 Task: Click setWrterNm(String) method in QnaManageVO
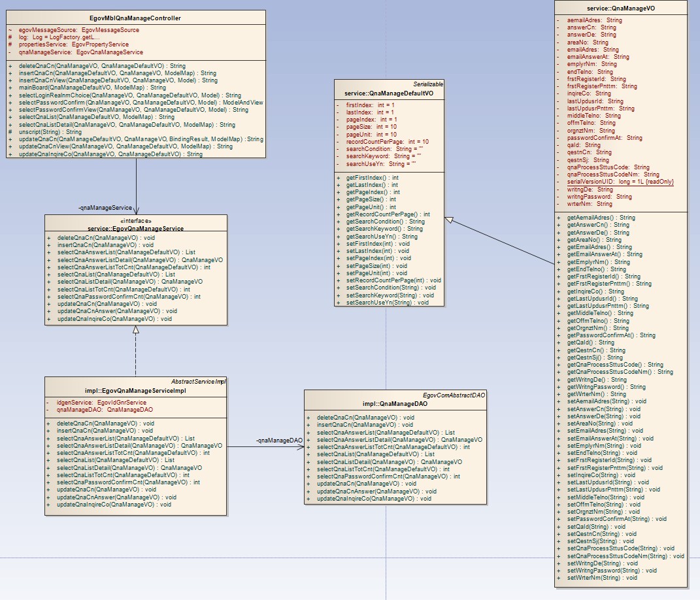(601, 578)
